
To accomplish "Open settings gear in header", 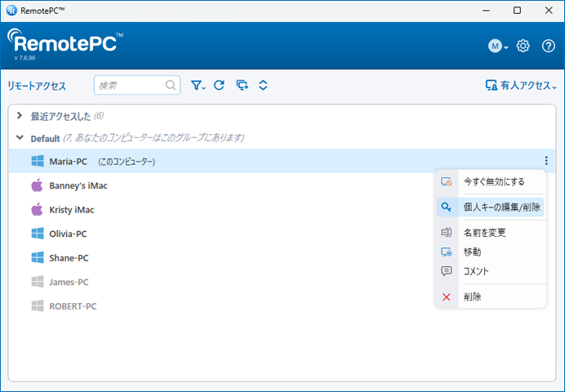I will (x=523, y=46).
